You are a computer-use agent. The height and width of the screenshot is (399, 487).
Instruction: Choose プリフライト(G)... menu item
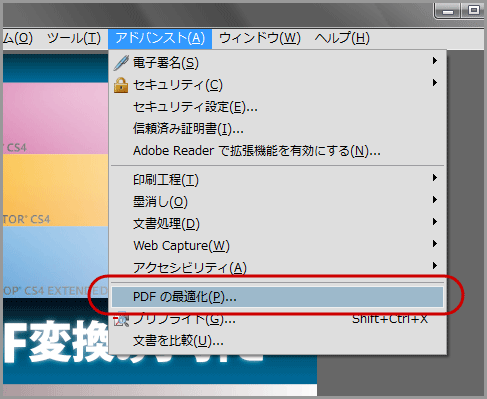click(x=277, y=319)
